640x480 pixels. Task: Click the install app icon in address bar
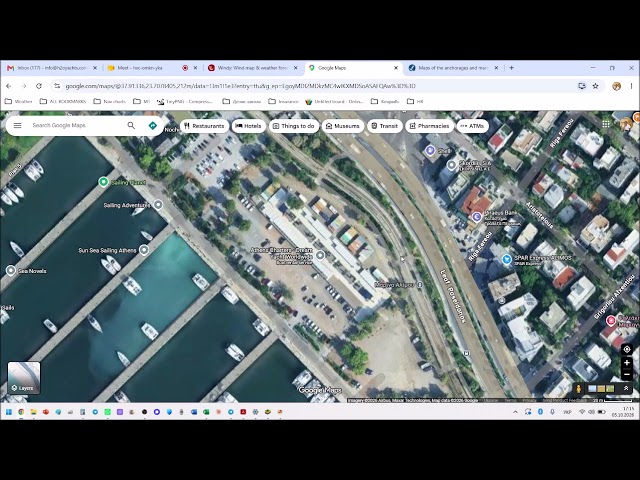pyautogui.click(x=582, y=86)
